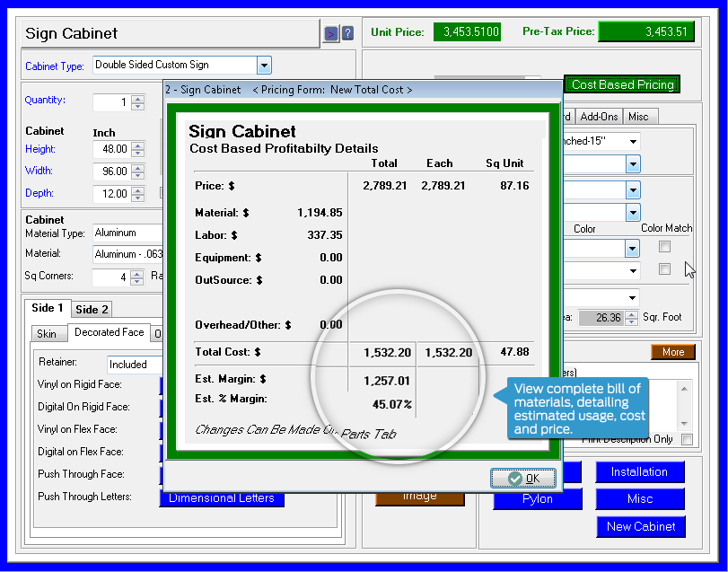728x572 pixels.
Task: Select the Add-Ons tab
Action: [598, 117]
